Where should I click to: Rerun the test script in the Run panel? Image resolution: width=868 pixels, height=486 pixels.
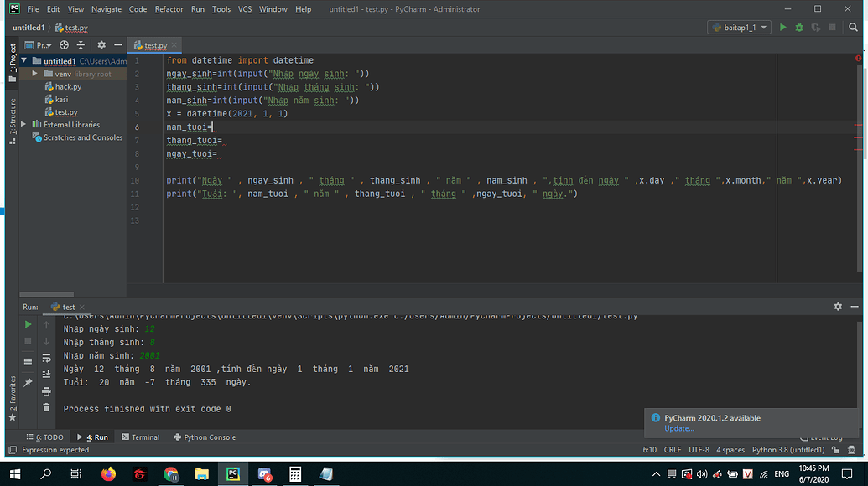[28, 324]
